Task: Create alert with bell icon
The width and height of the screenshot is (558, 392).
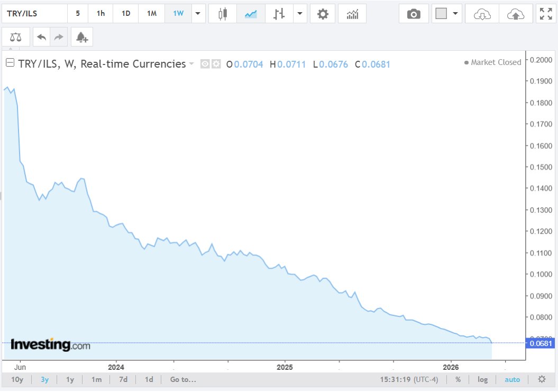Action: pos(82,37)
